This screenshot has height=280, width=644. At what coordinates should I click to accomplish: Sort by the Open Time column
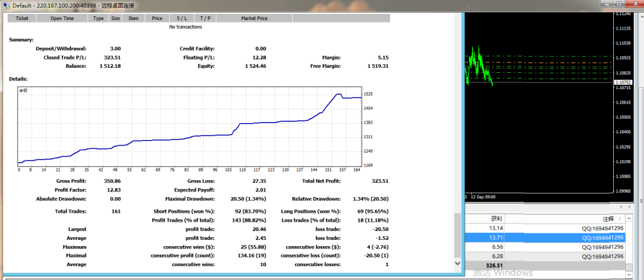pyautogui.click(x=62, y=18)
